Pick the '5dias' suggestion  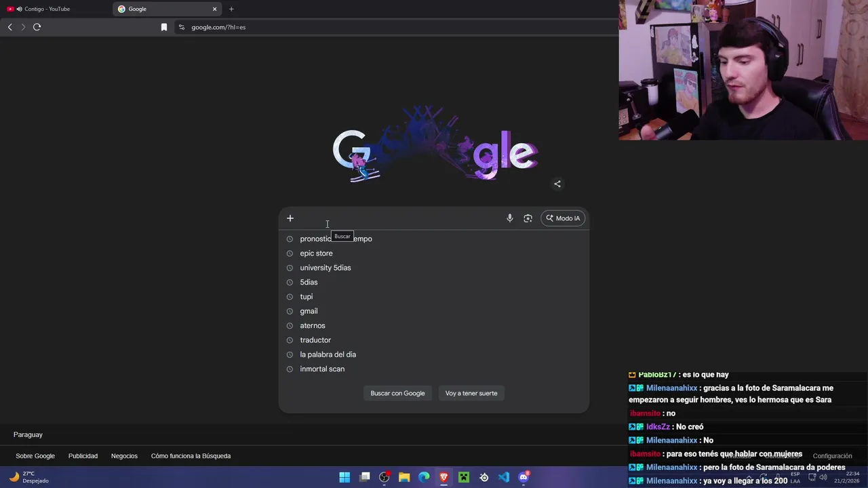[x=434, y=282]
